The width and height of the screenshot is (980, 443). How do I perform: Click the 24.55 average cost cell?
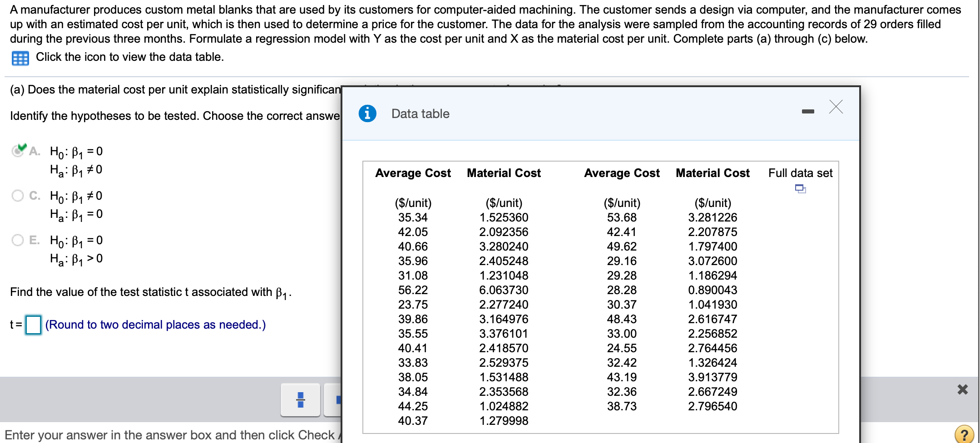[x=622, y=348]
